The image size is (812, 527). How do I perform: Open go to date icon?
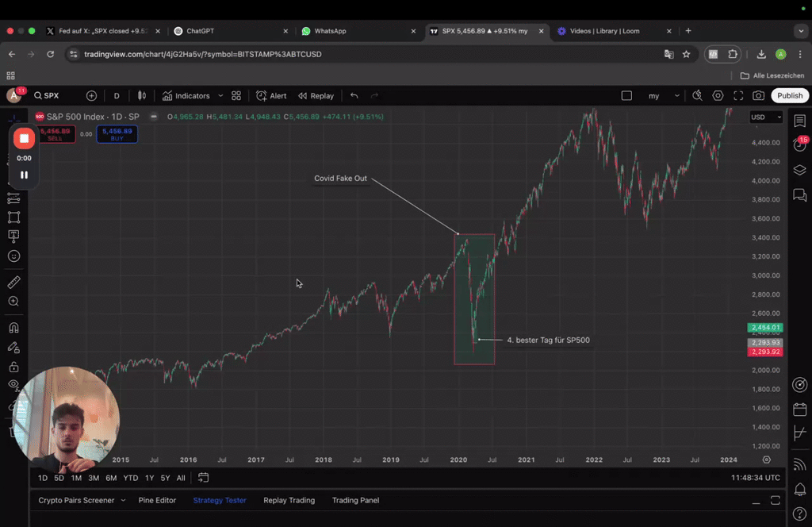[204, 478]
